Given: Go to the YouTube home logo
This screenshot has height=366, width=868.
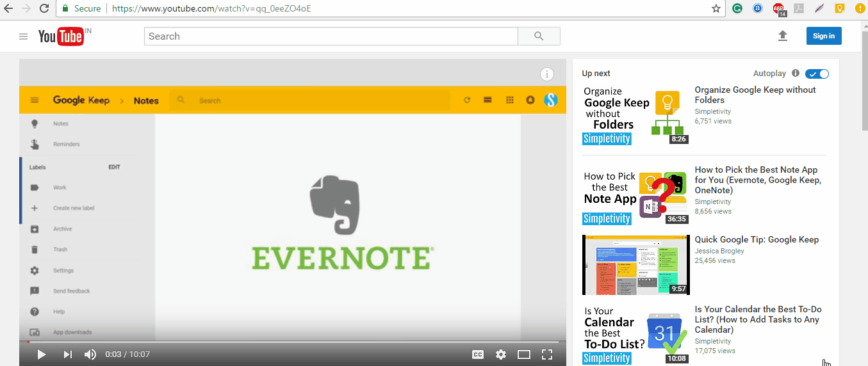Looking at the screenshot, I should (61, 36).
